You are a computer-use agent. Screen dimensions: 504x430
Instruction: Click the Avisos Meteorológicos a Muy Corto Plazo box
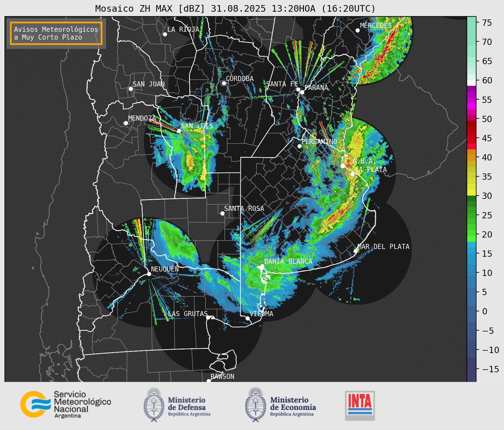pyautogui.click(x=56, y=33)
